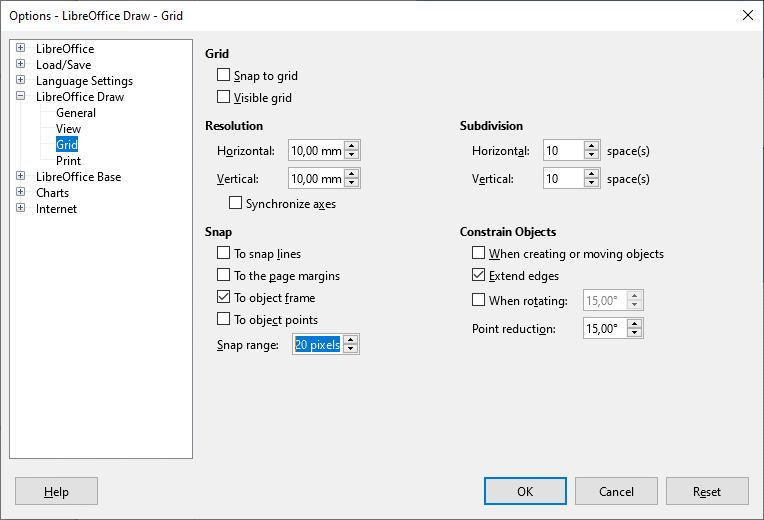The width and height of the screenshot is (764, 520).
Task: Open Help for grid options
Action: 57,491
